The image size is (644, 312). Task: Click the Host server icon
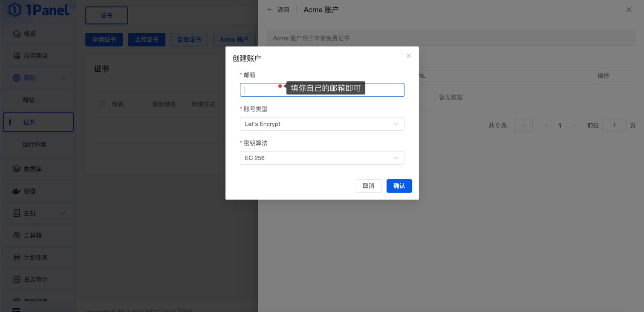[17, 213]
